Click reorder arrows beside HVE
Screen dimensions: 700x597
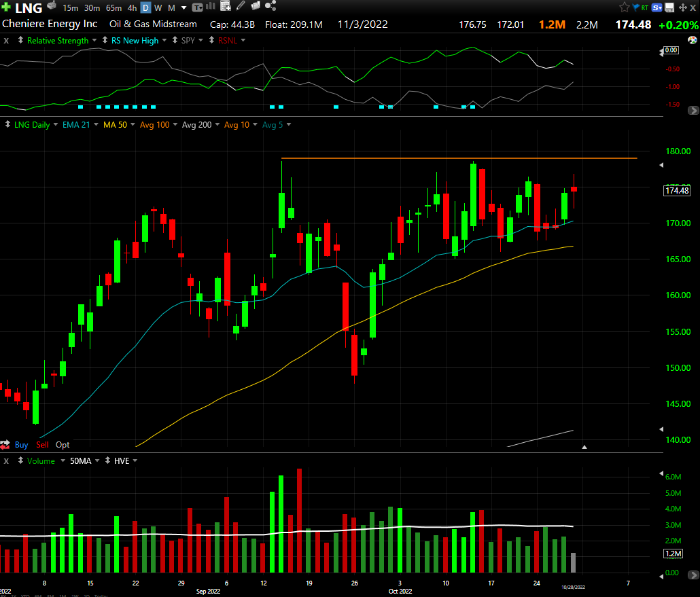(107, 460)
